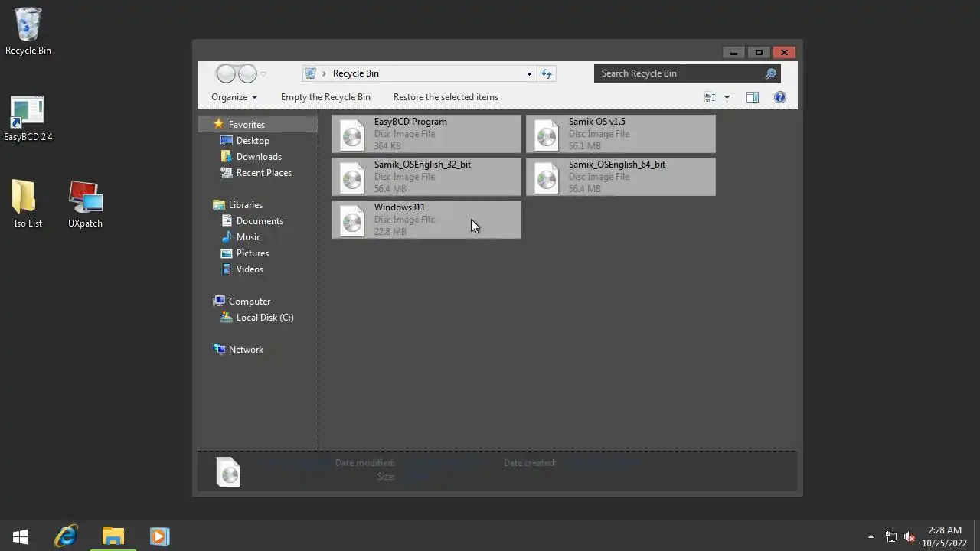This screenshot has width=980, height=551.
Task: Open the Help question mark icon
Action: point(780,97)
